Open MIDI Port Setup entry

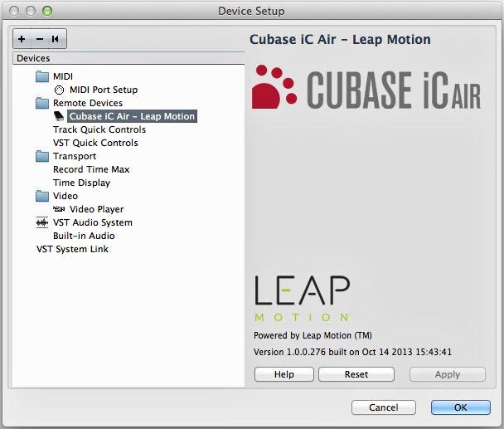[104, 90]
